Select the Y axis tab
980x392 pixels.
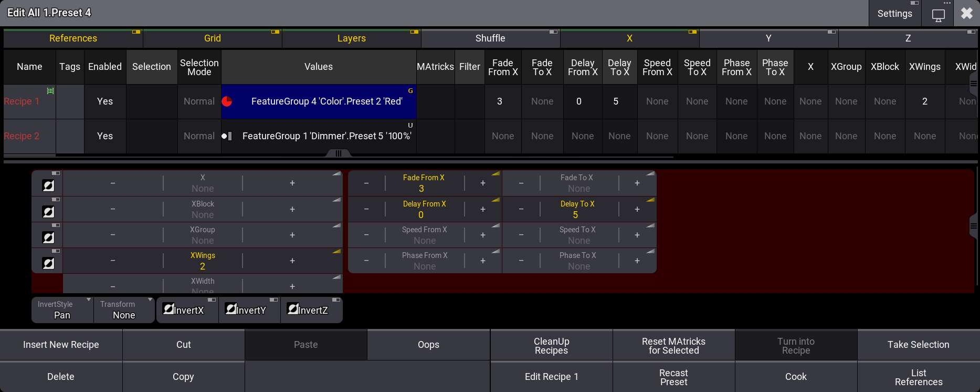pyautogui.click(x=768, y=38)
